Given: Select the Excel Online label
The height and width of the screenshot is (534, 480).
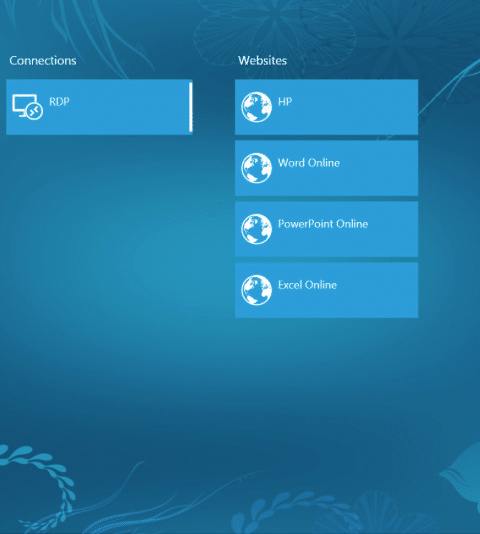Looking at the screenshot, I should coord(307,285).
